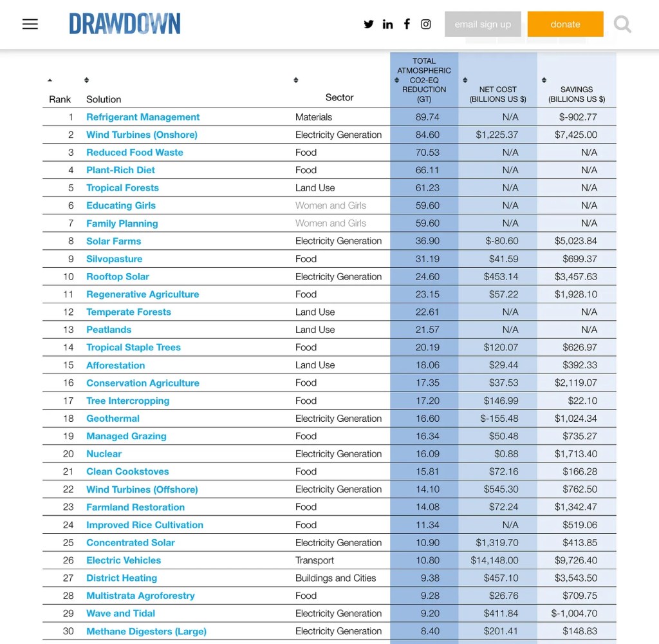Click the Drawdown logo
The image size is (659, 644).
tap(125, 24)
